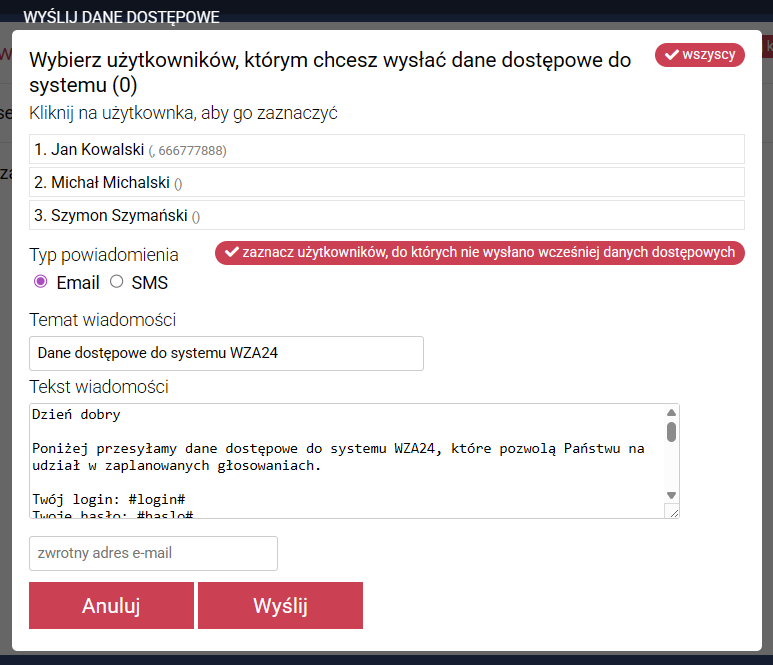Focus the 'Temat wiadomości' subject field
The height and width of the screenshot is (665, 773).
click(x=226, y=353)
